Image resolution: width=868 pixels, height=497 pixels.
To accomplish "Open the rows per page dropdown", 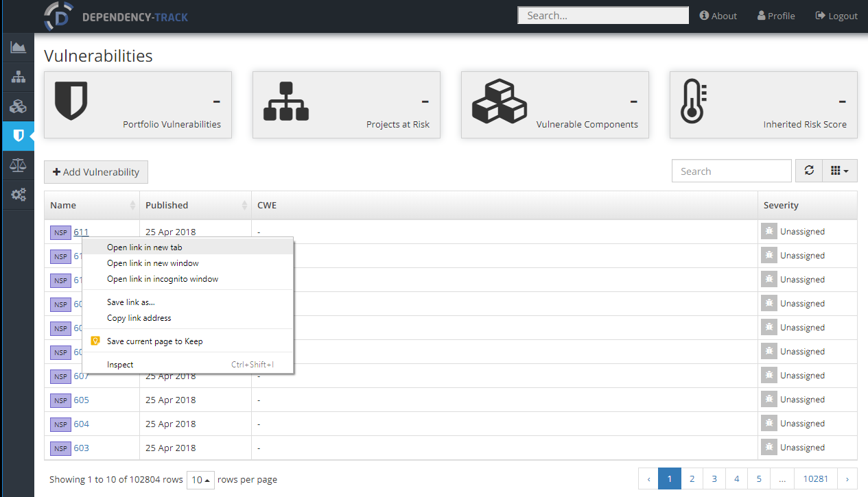I will 200,480.
